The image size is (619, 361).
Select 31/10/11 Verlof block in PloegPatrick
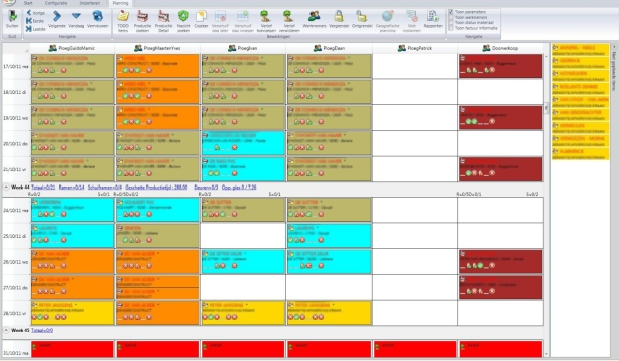[x=415, y=349]
